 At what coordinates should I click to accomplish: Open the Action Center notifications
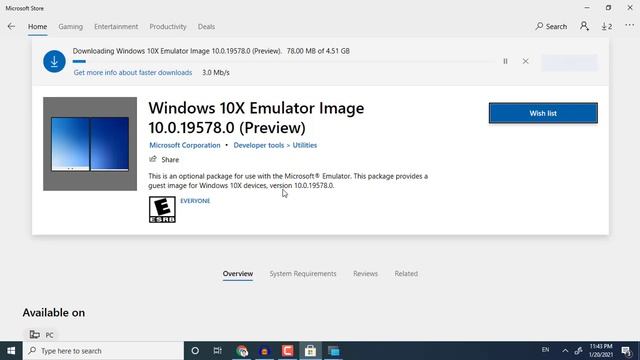pyautogui.click(x=627, y=351)
